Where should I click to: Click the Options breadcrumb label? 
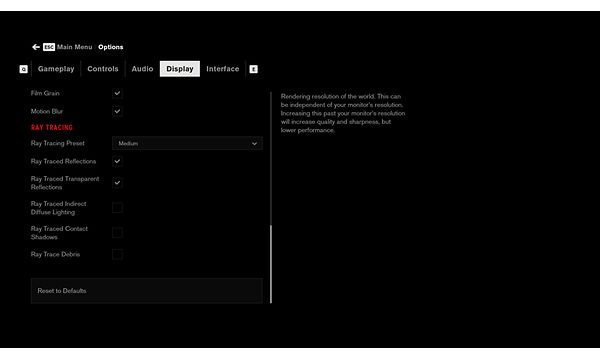pyautogui.click(x=111, y=47)
